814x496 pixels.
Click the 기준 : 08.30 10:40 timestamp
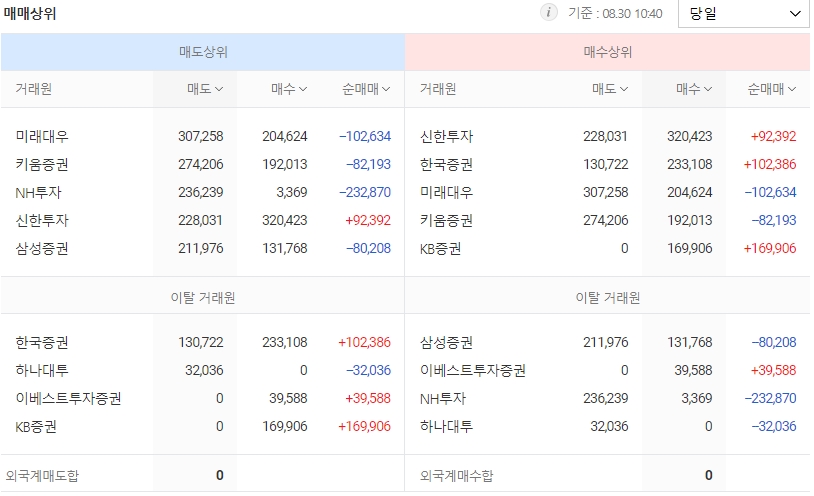click(x=615, y=13)
